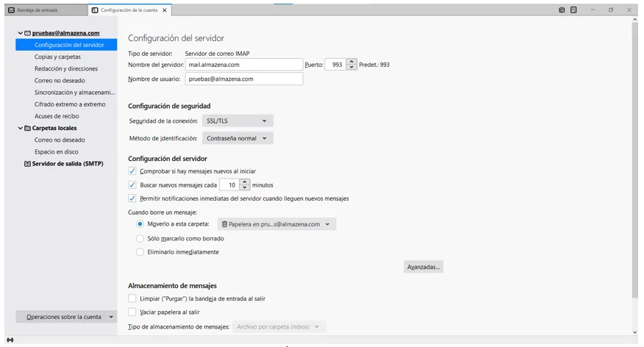This screenshot has width=644, height=347.
Task: Click the Nombre de usuario input field
Action: tap(244, 79)
